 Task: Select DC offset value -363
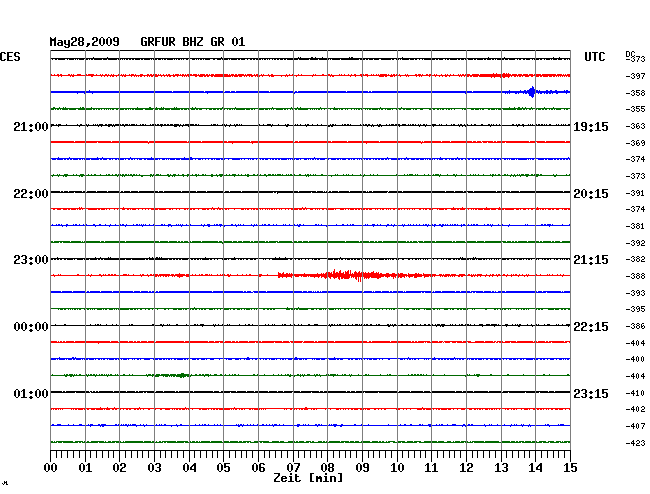click(x=635, y=126)
